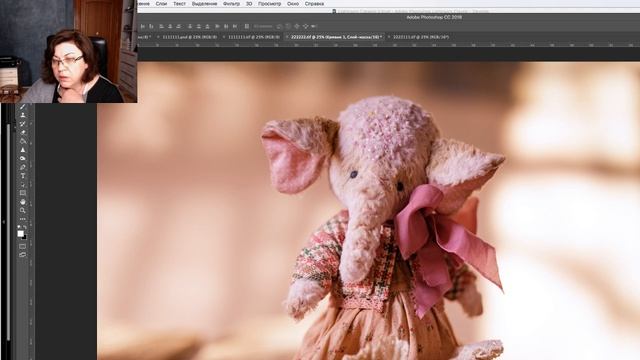Select the Clone Stamp tool
The image size is (640, 360).
pyautogui.click(x=23, y=115)
